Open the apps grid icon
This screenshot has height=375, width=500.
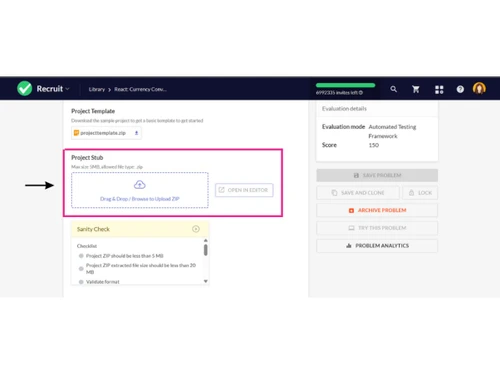[x=439, y=89]
